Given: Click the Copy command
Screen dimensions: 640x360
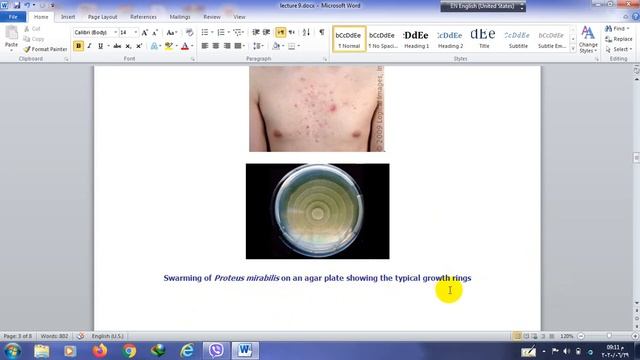Looking at the screenshot, I should click(34, 39).
